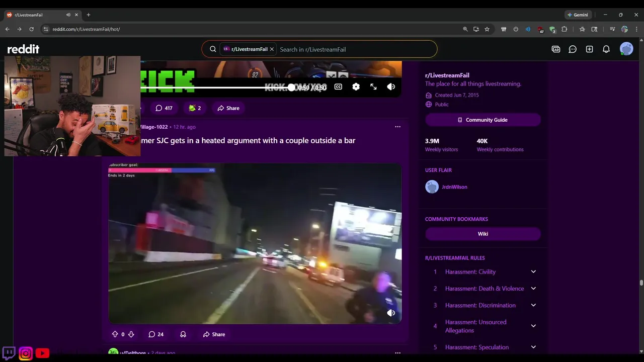Screen dimensions: 644x362
Task: Click the browser address bar URL
Action: click(86, 29)
